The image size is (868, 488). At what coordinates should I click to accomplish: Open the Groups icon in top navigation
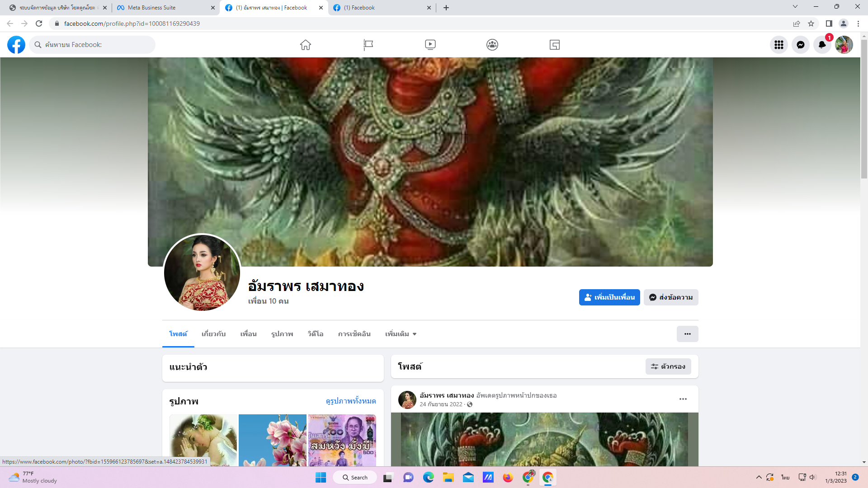point(492,45)
